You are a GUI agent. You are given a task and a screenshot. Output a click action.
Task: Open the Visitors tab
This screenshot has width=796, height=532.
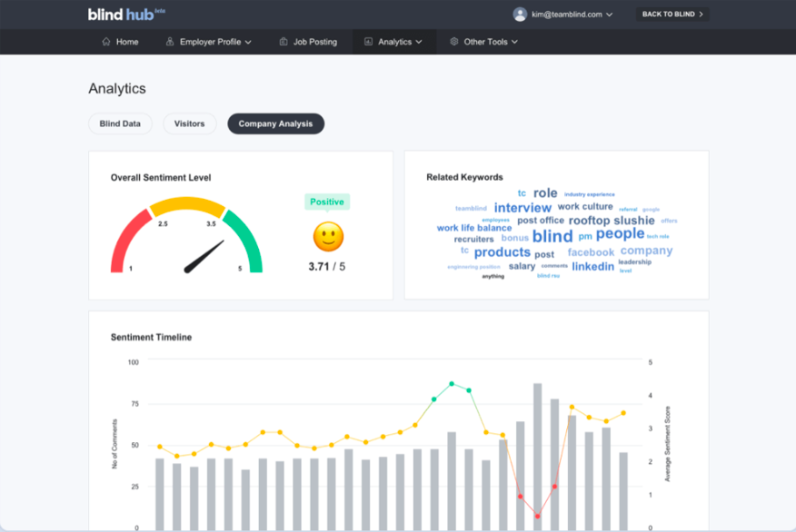click(x=189, y=123)
